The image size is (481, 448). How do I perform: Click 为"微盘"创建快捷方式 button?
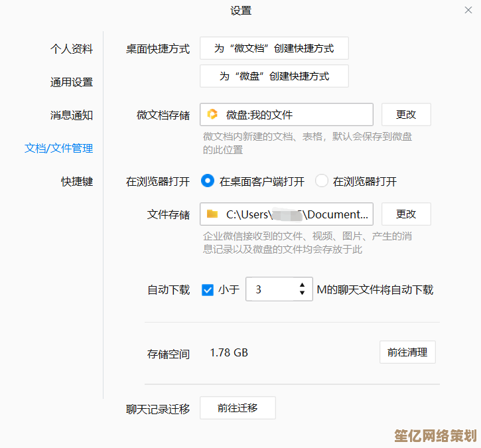[274, 76]
